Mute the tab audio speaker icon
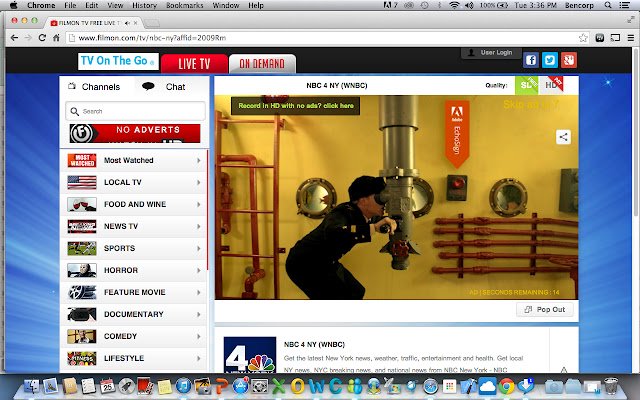The image size is (640, 400). 127,23
